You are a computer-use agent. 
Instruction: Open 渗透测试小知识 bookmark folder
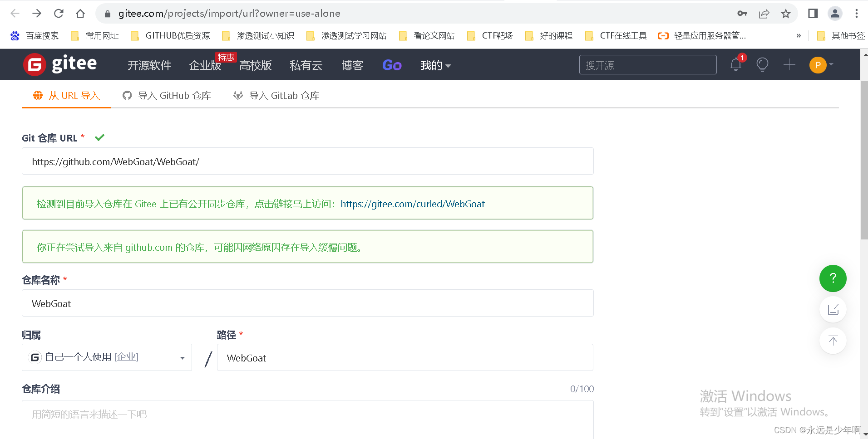click(x=258, y=36)
